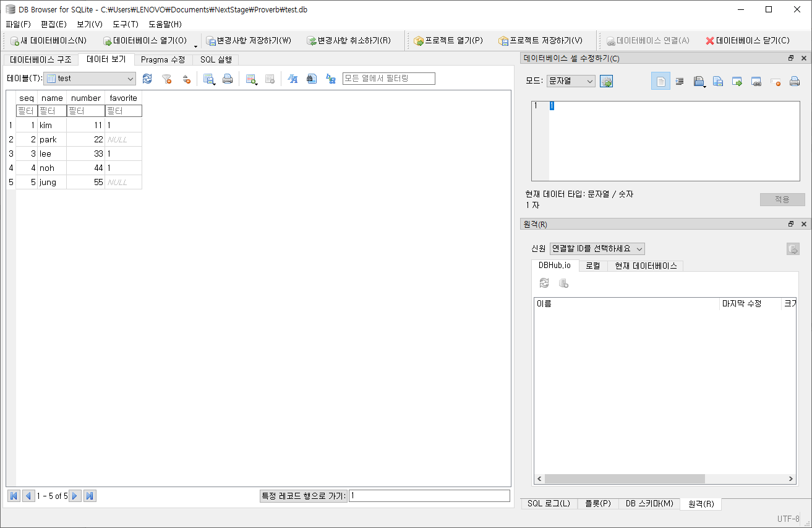Image resolution: width=812 pixels, height=528 pixels.
Task: Switch to SQL 로그(L) bottom tab
Action: pyautogui.click(x=549, y=504)
